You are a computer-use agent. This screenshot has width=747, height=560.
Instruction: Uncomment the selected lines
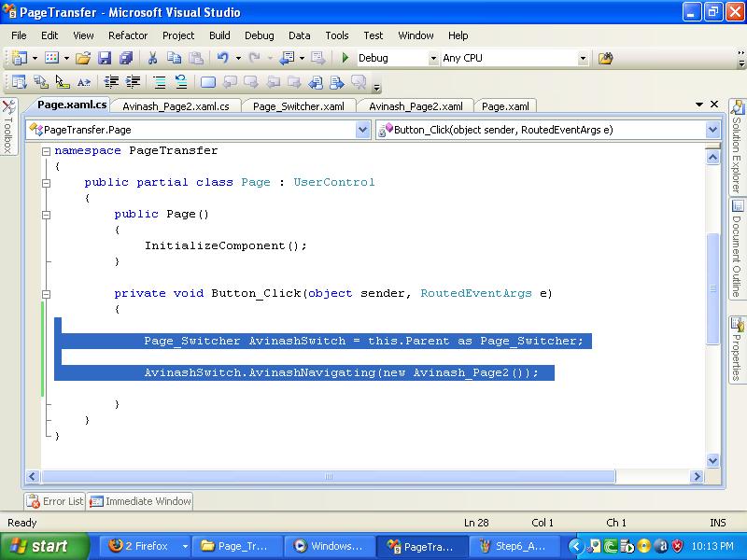click(181, 82)
